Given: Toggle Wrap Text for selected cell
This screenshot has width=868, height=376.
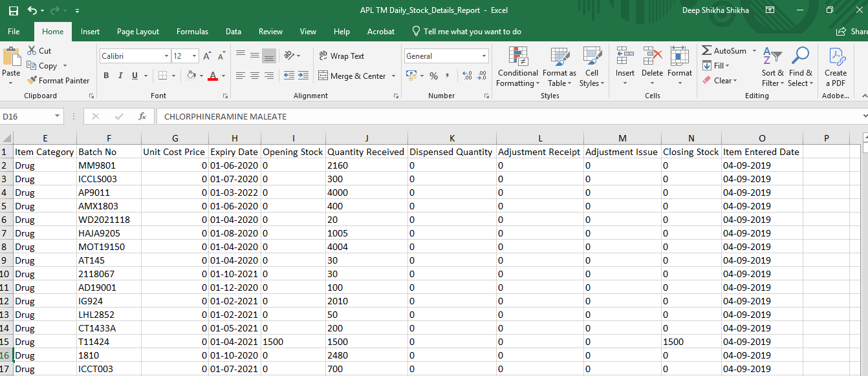Looking at the screenshot, I should [342, 56].
